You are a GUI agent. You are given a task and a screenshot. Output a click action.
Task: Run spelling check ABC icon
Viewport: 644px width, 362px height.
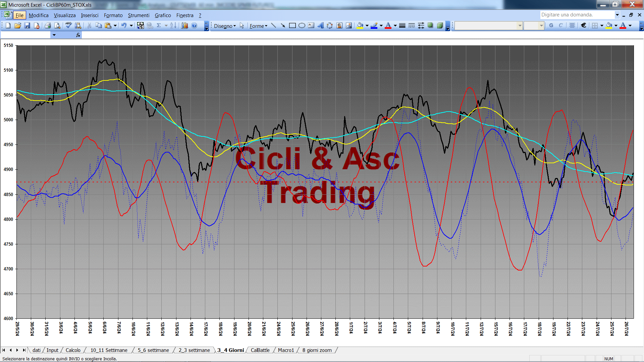point(68,26)
